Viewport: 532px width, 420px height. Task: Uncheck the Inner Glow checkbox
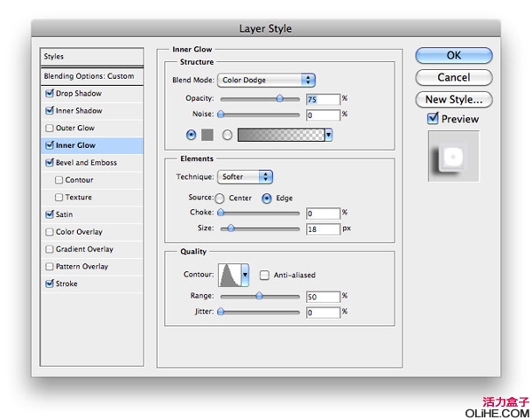pos(50,145)
